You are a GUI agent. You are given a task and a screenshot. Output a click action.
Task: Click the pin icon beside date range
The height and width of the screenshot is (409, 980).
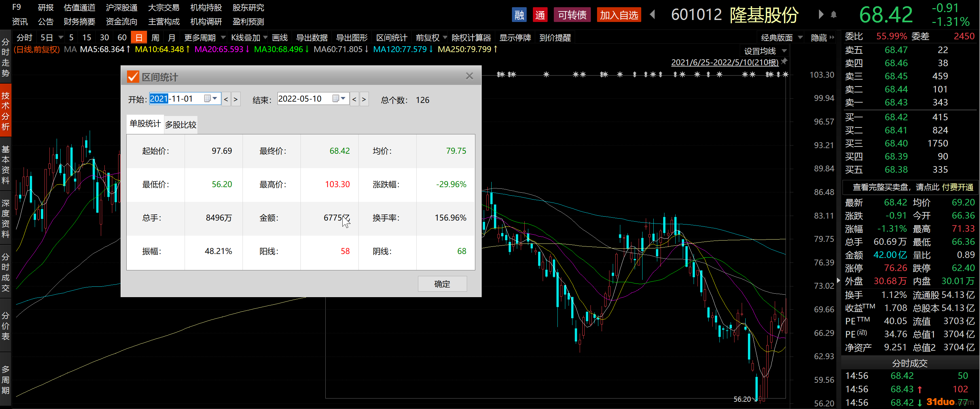(784, 61)
